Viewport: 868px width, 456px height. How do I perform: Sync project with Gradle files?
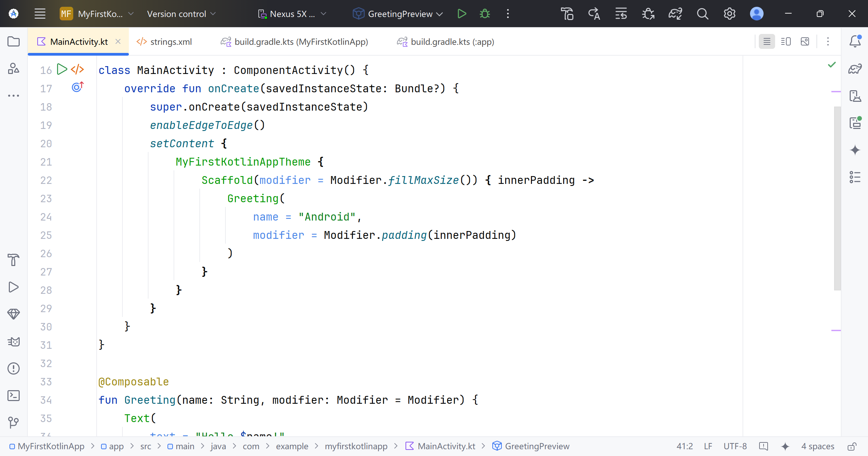[675, 14]
